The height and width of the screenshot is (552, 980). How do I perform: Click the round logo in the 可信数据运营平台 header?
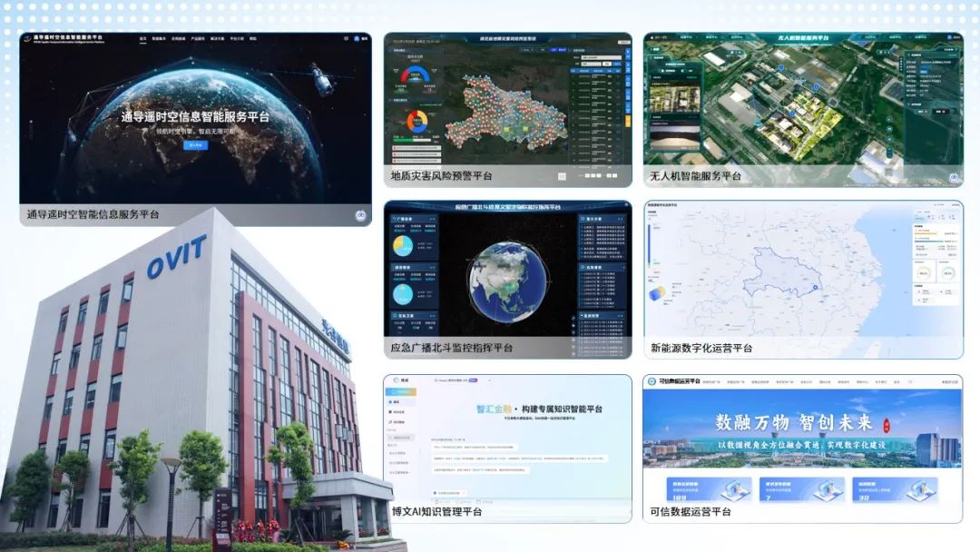(x=652, y=381)
